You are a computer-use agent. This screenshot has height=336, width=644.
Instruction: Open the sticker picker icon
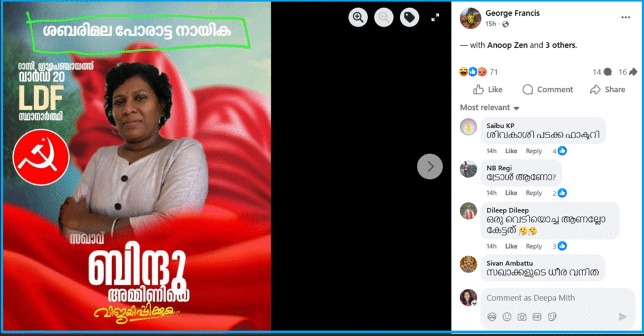[552, 317]
